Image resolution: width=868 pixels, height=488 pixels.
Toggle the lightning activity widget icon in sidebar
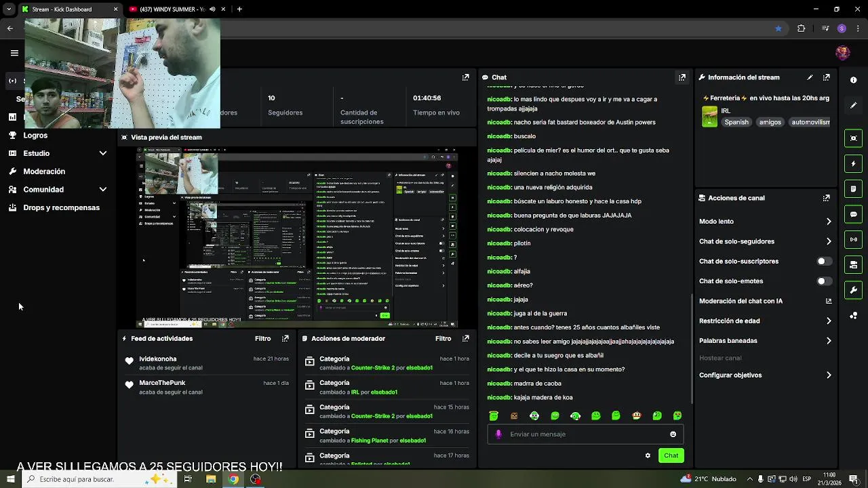pos(853,163)
